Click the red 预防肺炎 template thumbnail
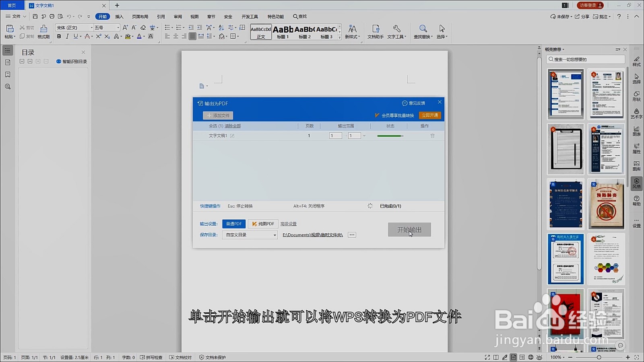Viewport: 644px width, 362px height. click(606, 204)
